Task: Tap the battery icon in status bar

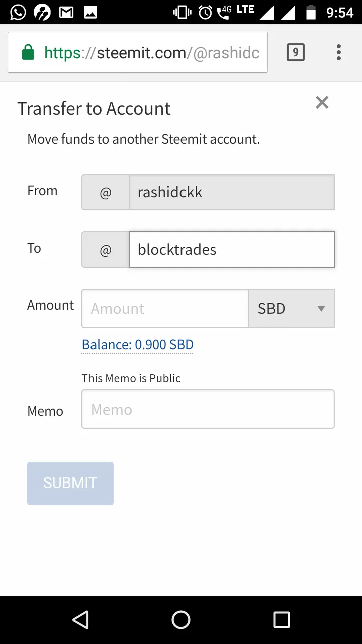Action: [x=311, y=12]
